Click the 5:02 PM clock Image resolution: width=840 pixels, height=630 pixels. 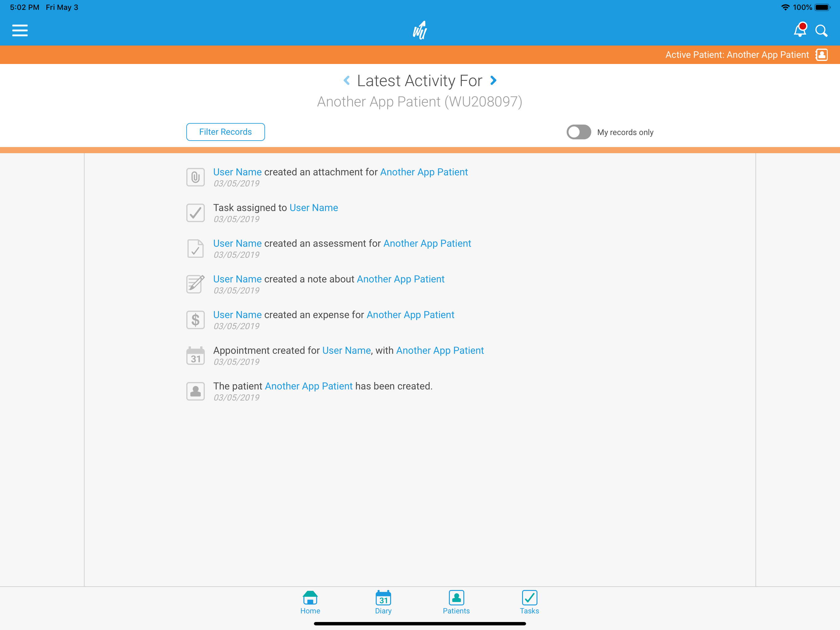[x=24, y=7]
